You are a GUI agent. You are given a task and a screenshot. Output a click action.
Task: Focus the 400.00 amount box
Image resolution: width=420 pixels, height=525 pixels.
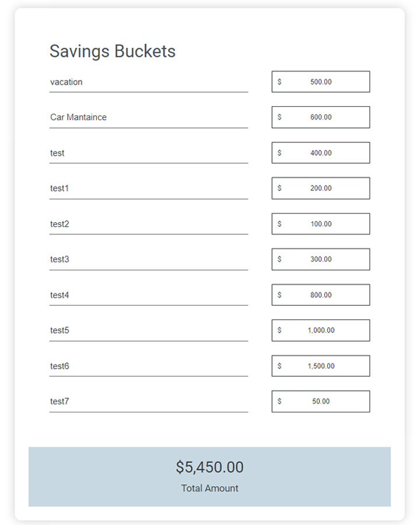tap(321, 153)
